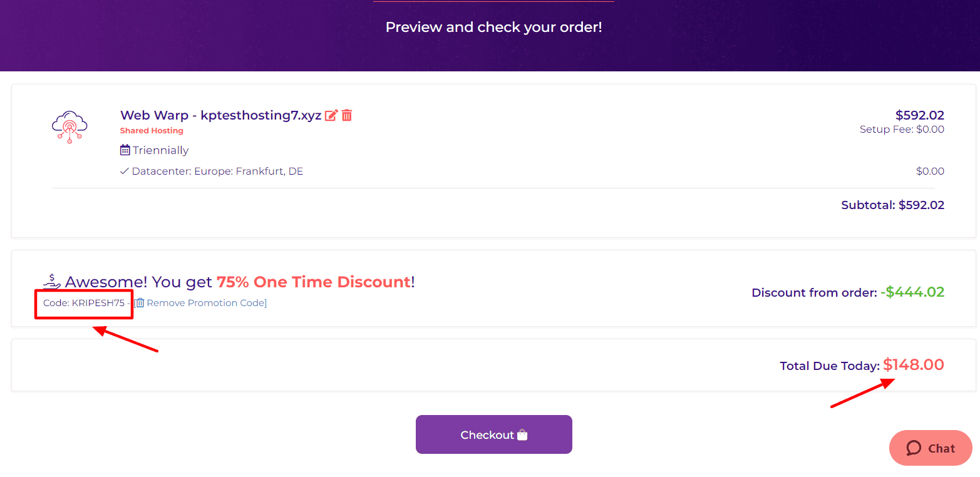Click the green -$444.02 discount amount
The width and height of the screenshot is (980, 477).
912,292
